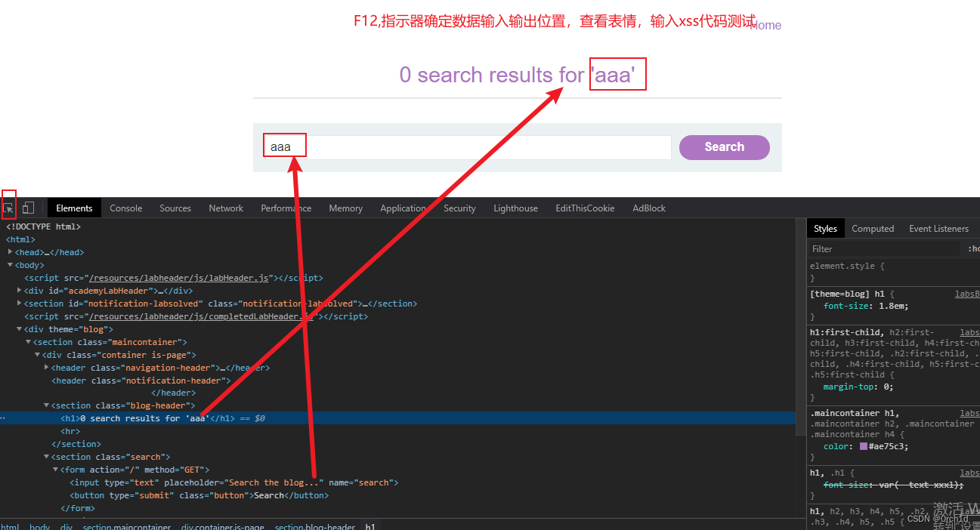Image resolution: width=980 pixels, height=530 pixels.
Task: Select the <!DOCTYPE html> line
Action: (43, 226)
